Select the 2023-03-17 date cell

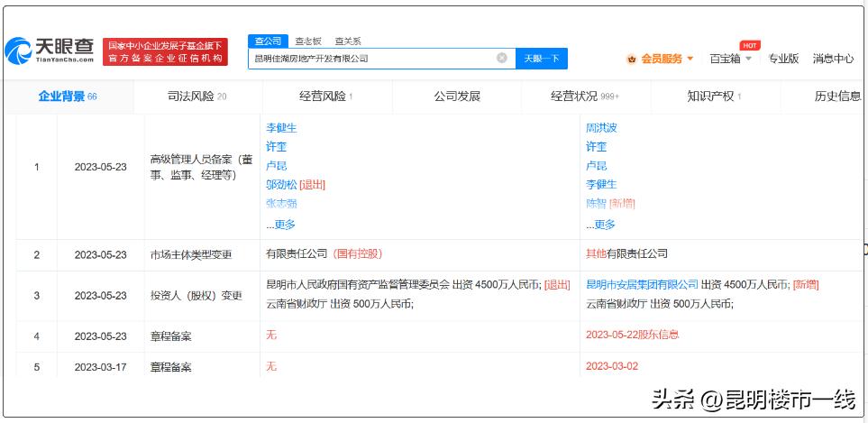pos(100,366)
